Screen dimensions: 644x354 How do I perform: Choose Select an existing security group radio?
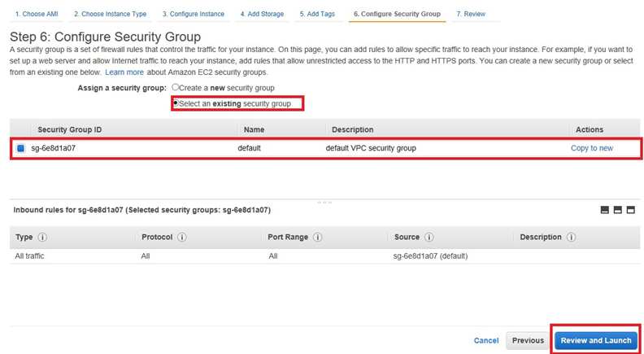point(176,103)
